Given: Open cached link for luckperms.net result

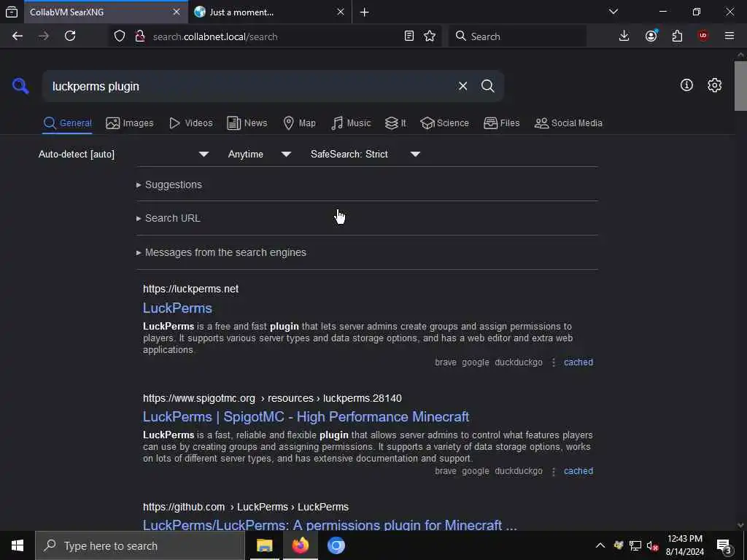Looking at the screenshot, I should click(578, 362).
